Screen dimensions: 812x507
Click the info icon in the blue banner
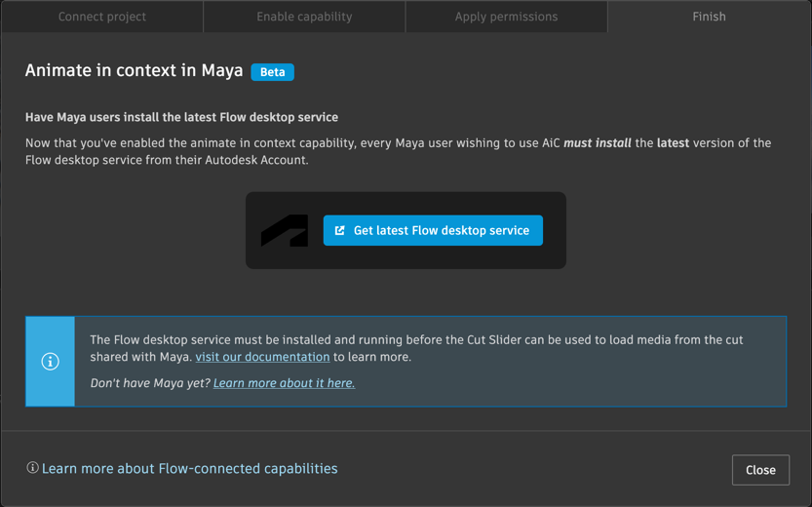[x=51, y=362]
